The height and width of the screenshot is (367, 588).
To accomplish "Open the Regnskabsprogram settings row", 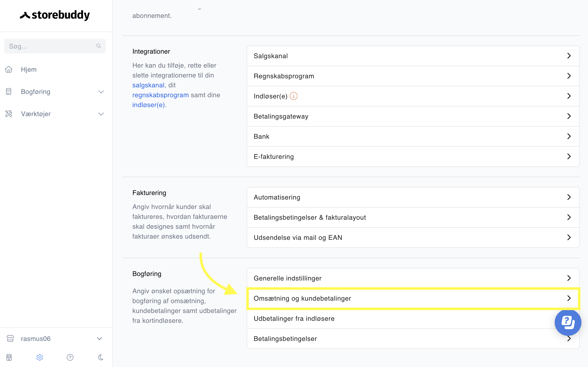I will [413, 76].
